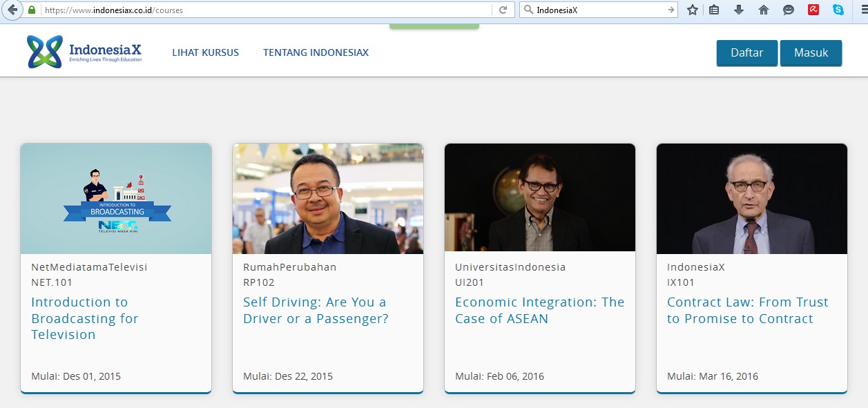
Task: Click 'Mulai: Mar 16, 2016' start date
Action: pyautogui.click(x=713, y=376)
